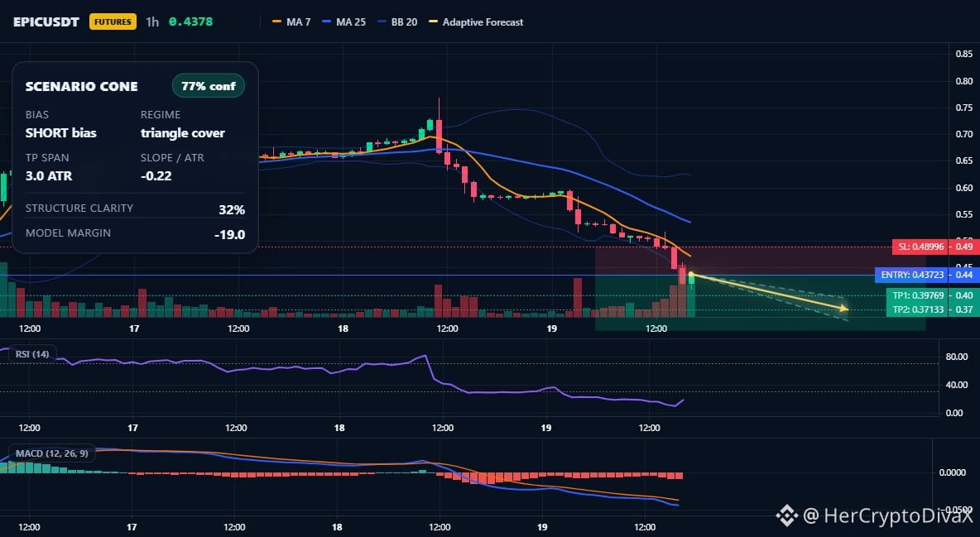Click the forecast arrow endpoint
Viewport: 980px width, 537px height.
[x=845, y=308]
